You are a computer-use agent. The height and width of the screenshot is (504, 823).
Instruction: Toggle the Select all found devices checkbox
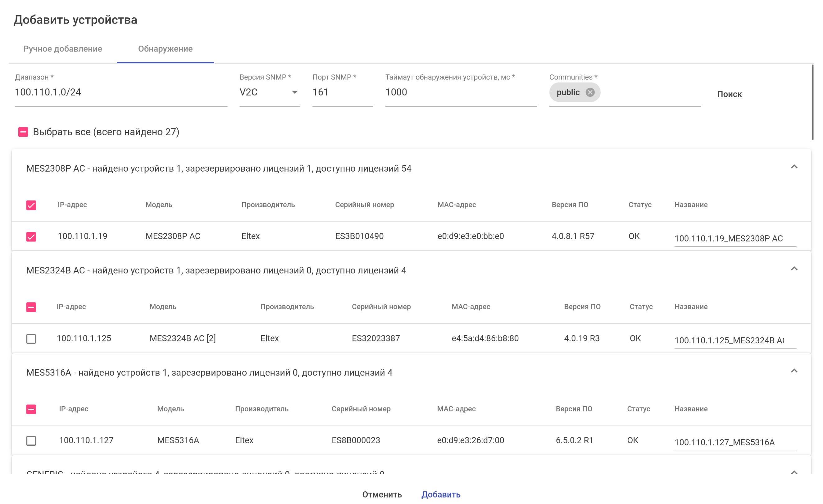pyautogui.click(x=23, y=132)
